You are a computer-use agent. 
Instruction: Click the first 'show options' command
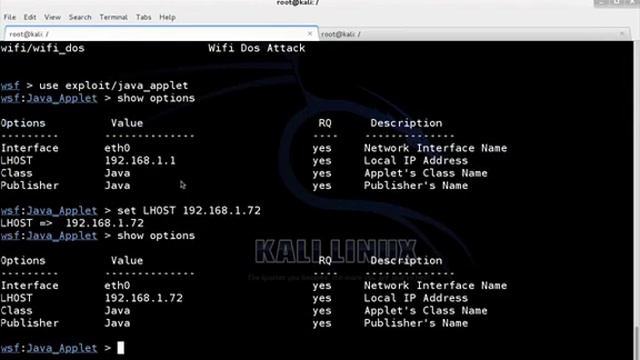[156, 98]
